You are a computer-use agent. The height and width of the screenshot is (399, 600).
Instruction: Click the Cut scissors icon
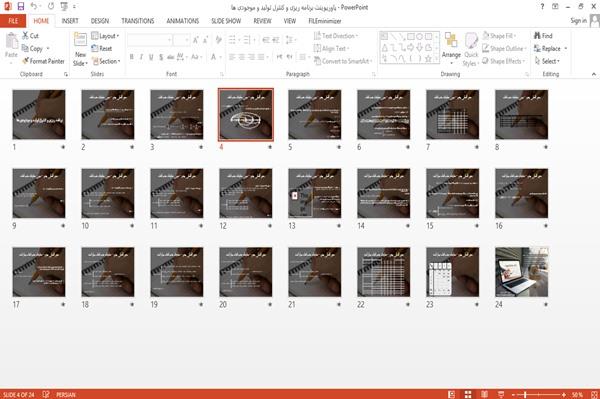pos(25,36)
